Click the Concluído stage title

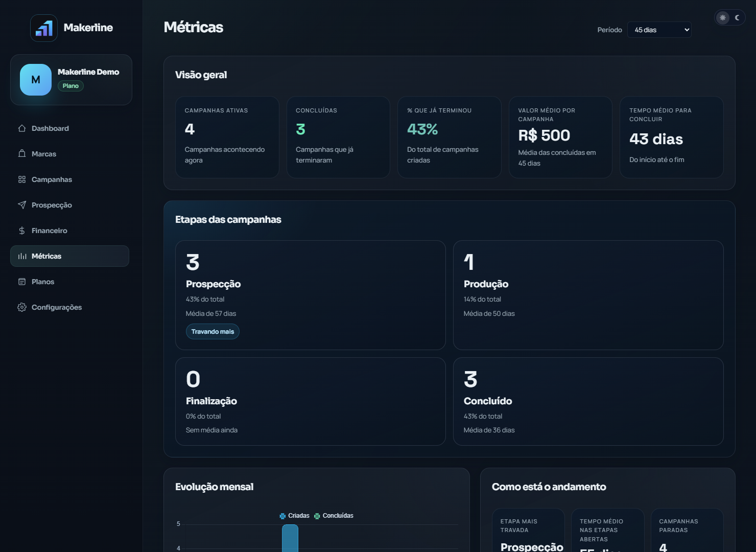[x=488, y=401]
